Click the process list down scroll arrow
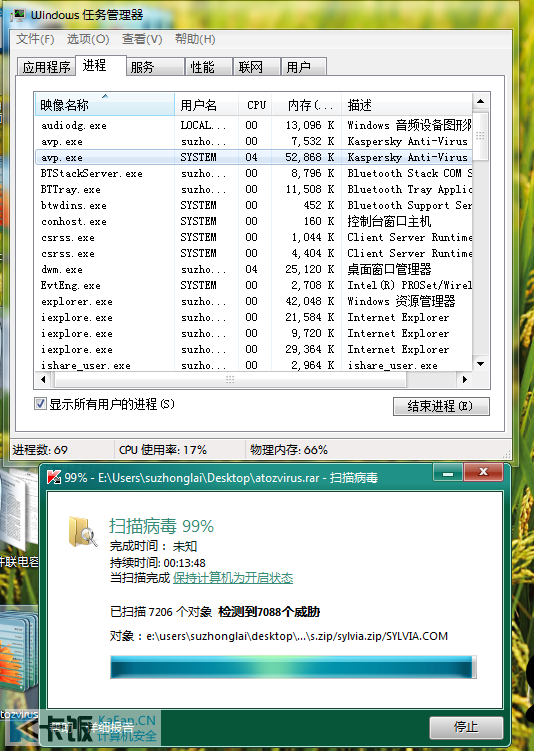Image resolution: width=534 pixels, height=751 pixels. (480, 364)
